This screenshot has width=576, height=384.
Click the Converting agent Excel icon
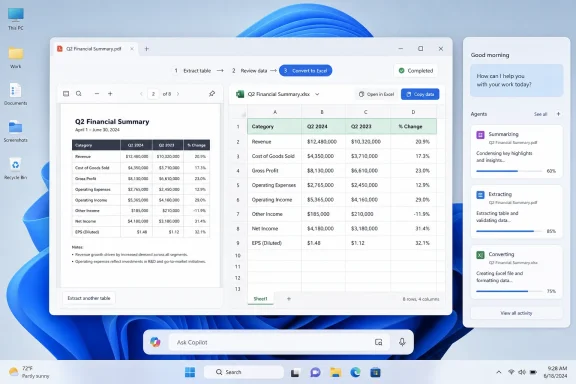pos(480,255)
